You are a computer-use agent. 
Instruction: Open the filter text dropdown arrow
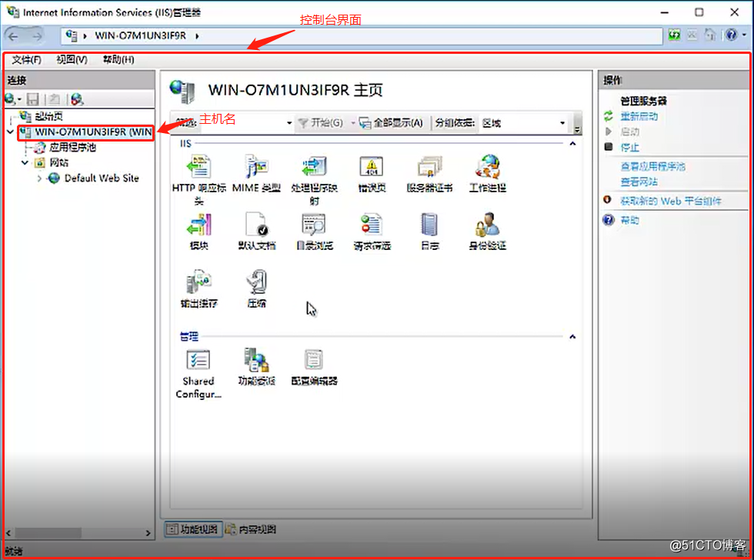pyautogui.click(x=289, y=123)
